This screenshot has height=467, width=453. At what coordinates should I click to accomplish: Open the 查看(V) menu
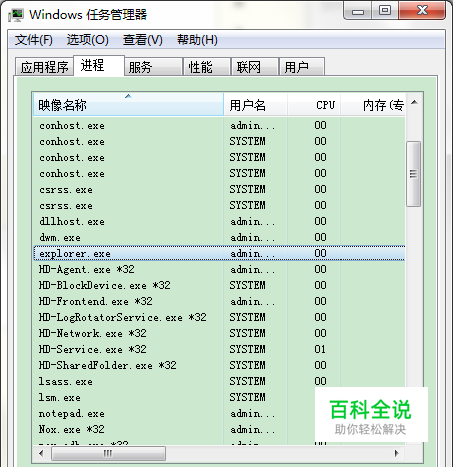(x=143, y=40)
